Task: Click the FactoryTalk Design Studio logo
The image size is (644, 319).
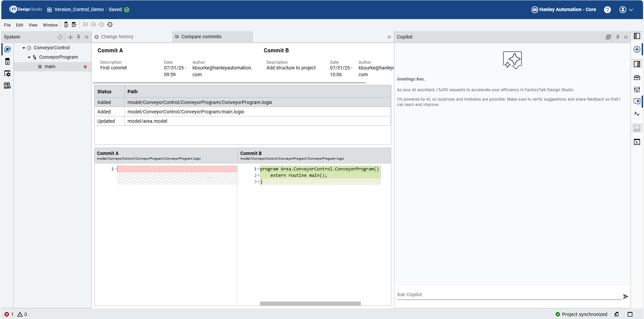Action: point(26,9)
